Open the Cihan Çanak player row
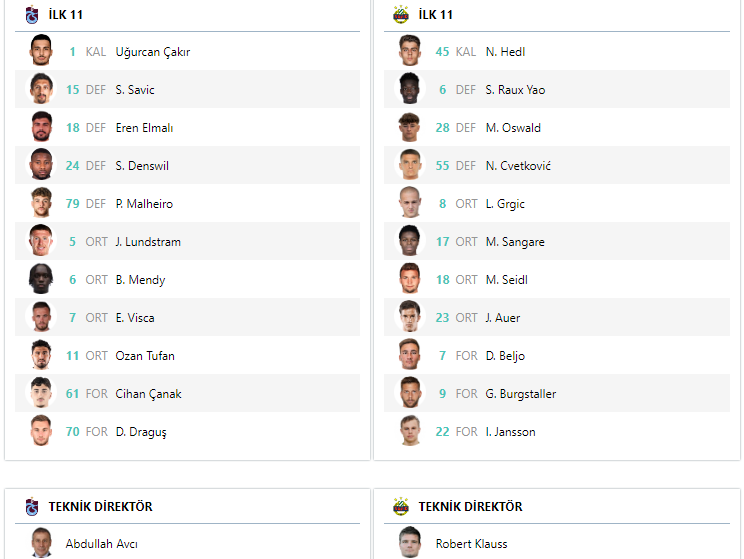Viewport: 744px width, 559px height. (187, 393)
